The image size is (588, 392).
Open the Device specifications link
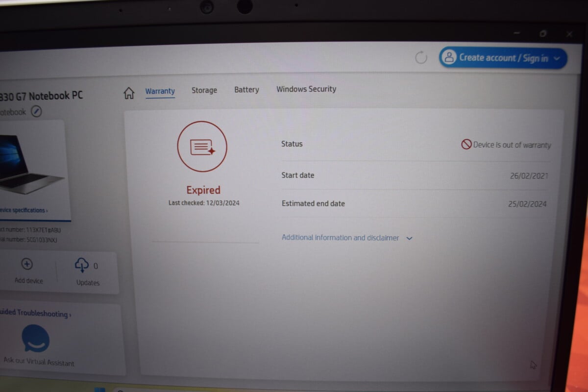(x=24, y=210)
